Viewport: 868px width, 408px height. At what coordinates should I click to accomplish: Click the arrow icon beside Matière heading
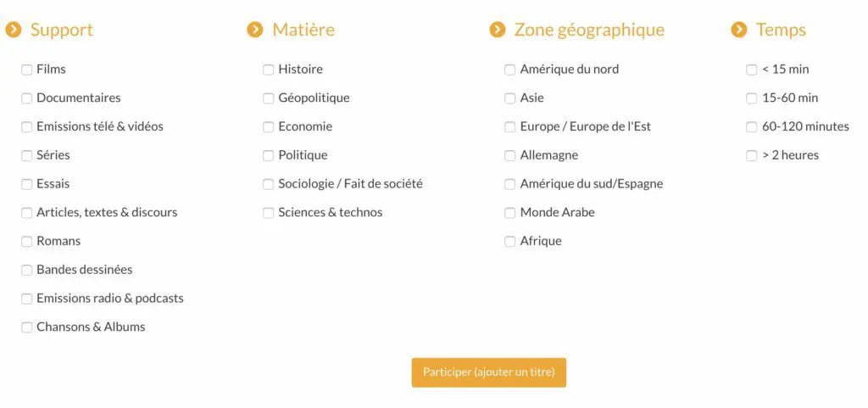coord(255,30)
